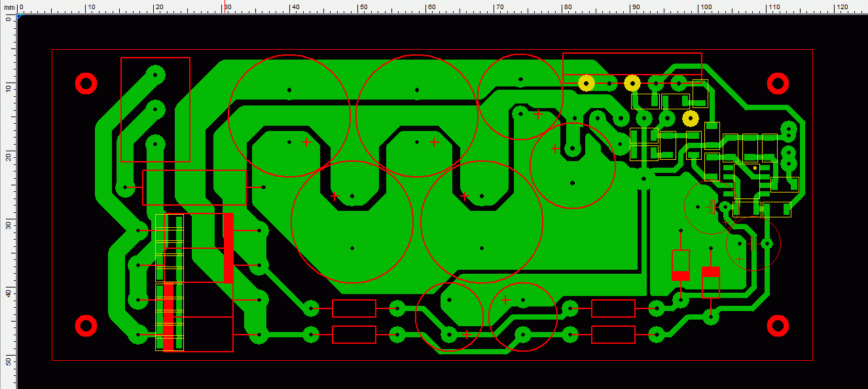The image size is (868, 389).
Task: Click the middle pad of the three-pin connector
Action: [x=155, y=109]
